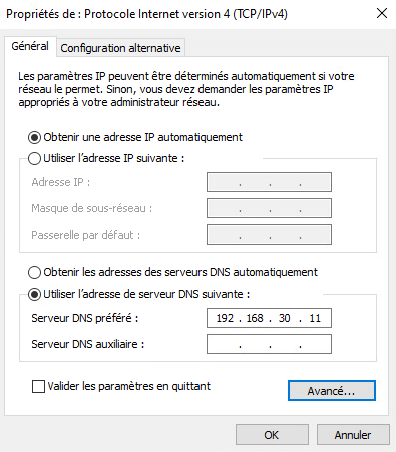Click the 11 octet of preferred DNS
Viewport: 396px width, 452px height.
(x=315, y=318)
